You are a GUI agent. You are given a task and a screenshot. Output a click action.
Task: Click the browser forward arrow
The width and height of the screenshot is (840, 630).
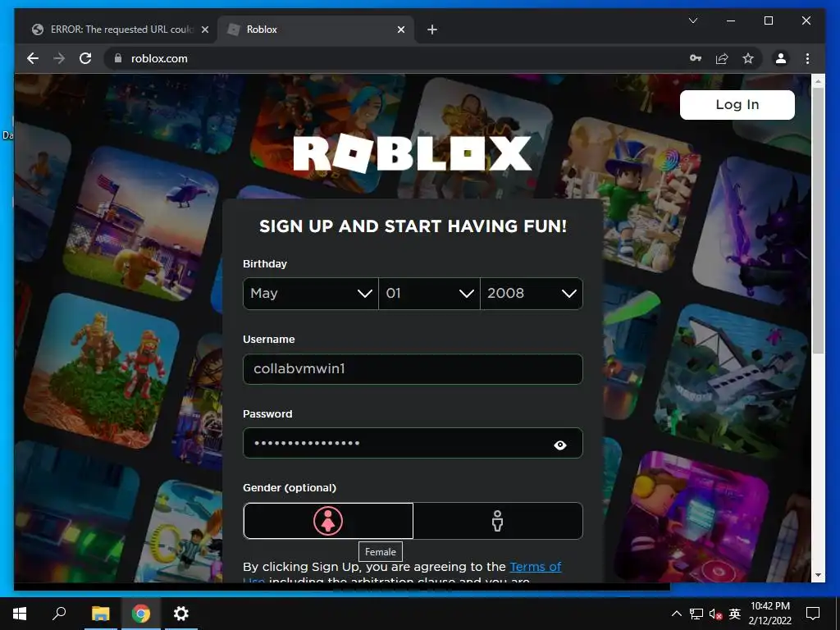pos(59,58)
